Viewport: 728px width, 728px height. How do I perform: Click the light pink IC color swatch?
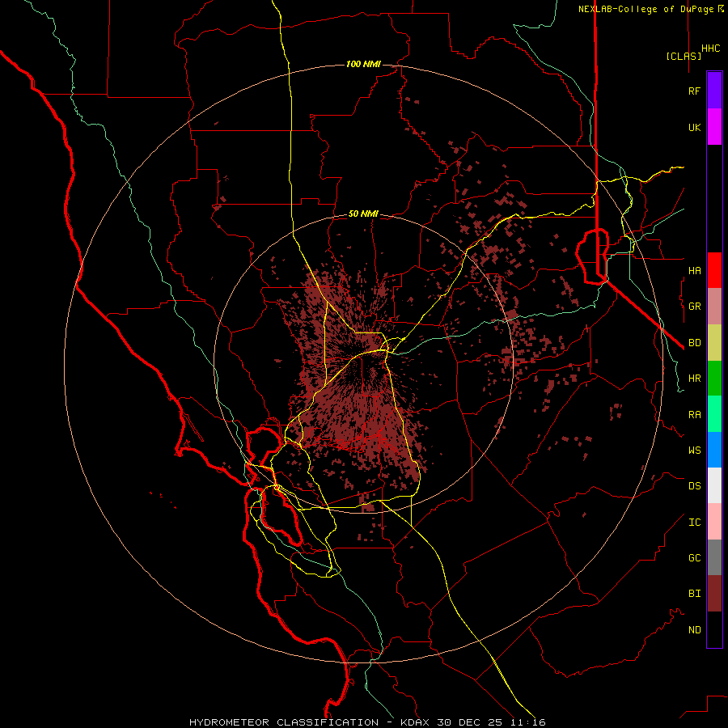(x=714, y=522)
